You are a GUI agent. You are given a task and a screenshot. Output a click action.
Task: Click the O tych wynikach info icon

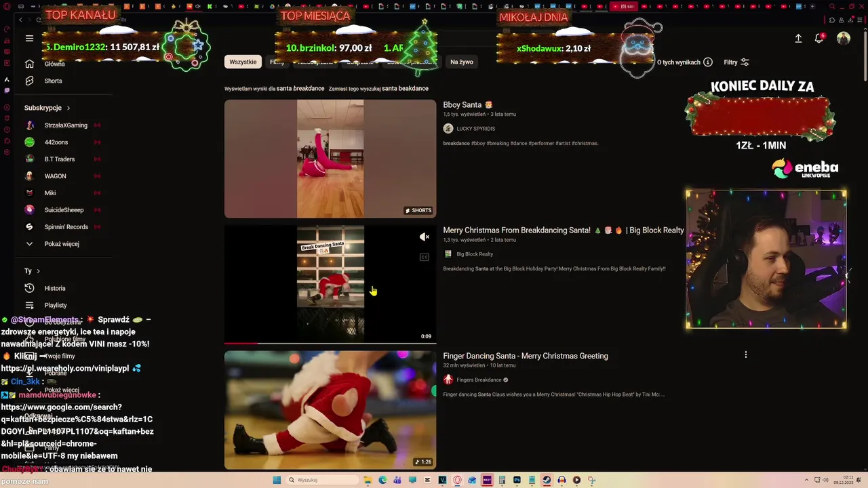click(x=708, y=62)
